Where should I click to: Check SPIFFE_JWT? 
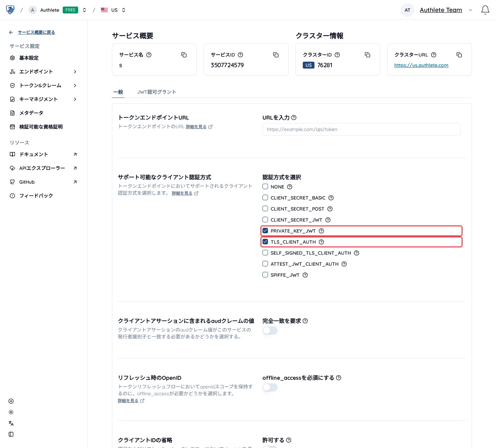[x=265, y=275]
